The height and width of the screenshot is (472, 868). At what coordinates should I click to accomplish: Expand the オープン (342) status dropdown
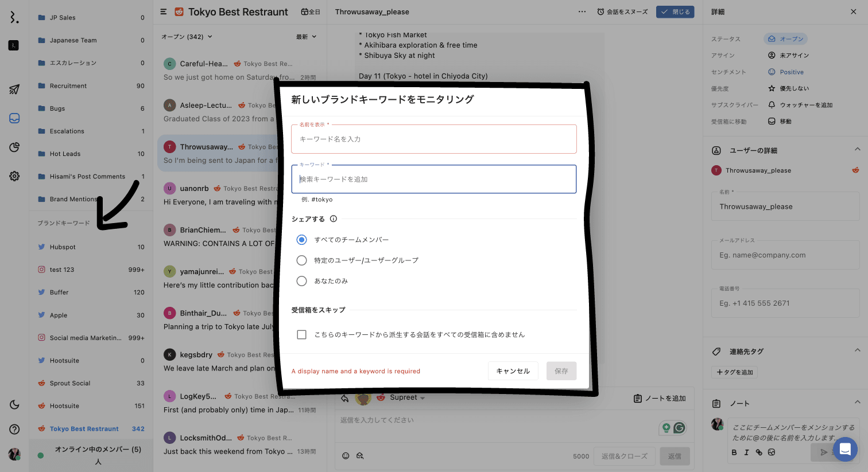pos(187,37)
